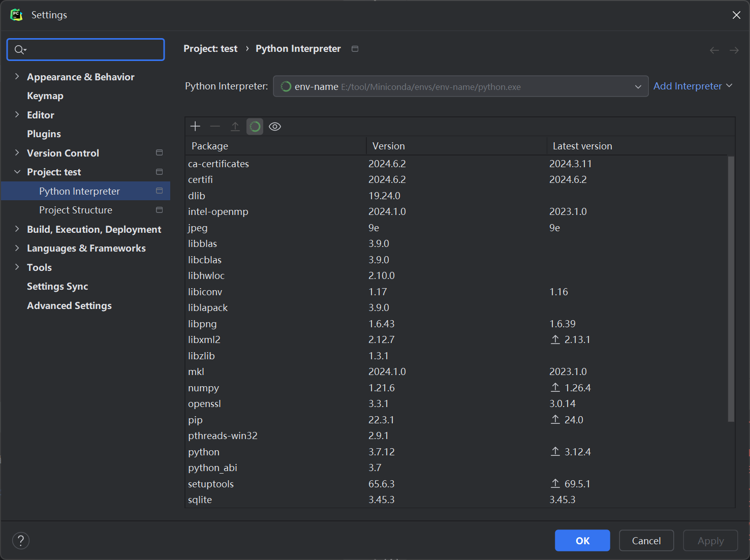Click the project-level icon beside breadcrumb

pos(355,49)
